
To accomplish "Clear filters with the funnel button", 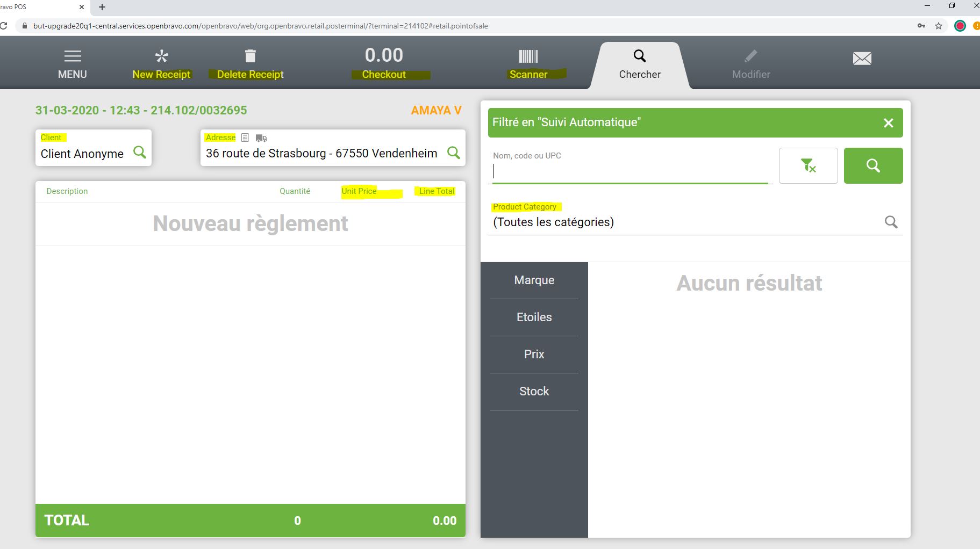I will tap(809, 165).
